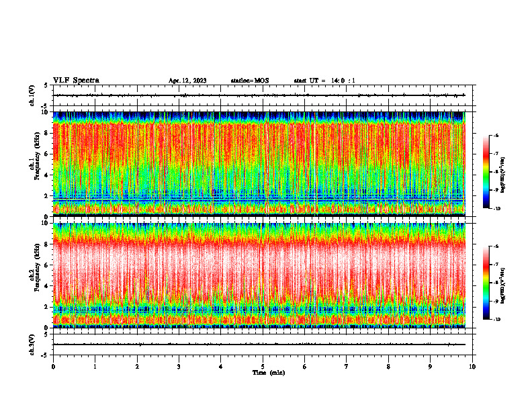Click time axis tick label "9"

click(x=430, y=367)
